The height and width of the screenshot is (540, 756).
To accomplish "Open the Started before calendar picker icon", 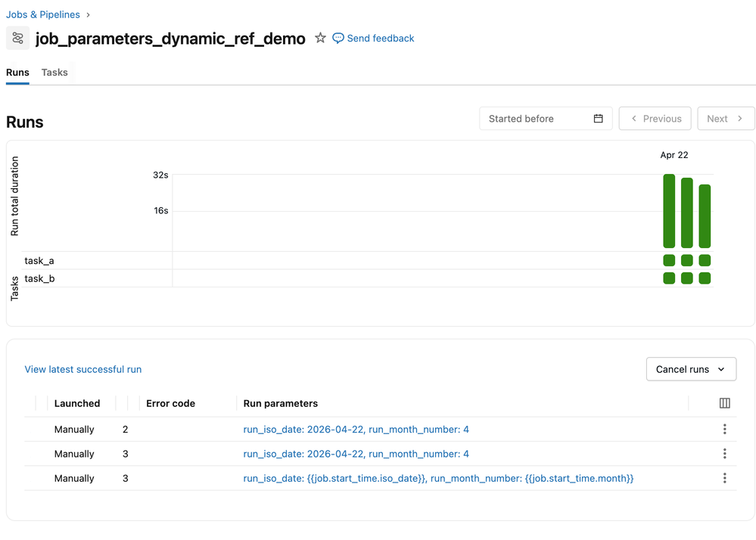I will pyautogui.click(x=597, y=118).
